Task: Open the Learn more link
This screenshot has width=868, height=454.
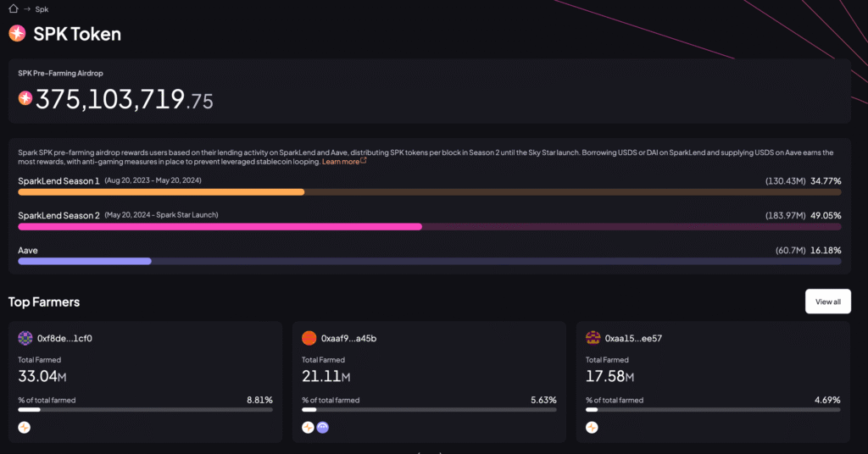Action: (341, 162)
